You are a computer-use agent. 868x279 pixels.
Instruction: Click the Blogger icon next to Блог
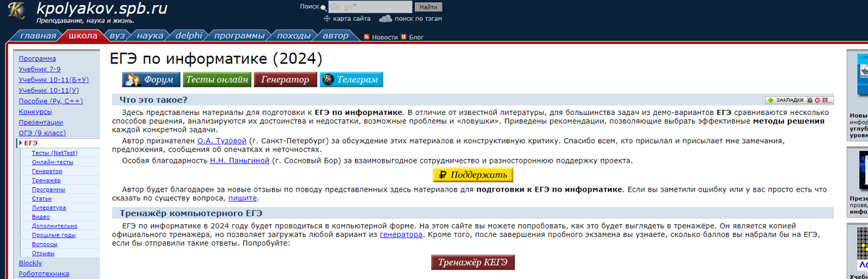(404, 37)
